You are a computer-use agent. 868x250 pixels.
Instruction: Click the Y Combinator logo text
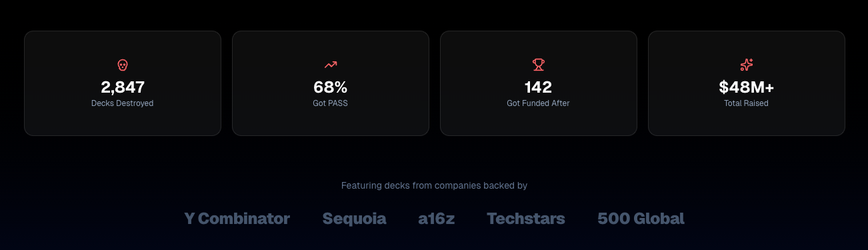(x=237, y=219)
